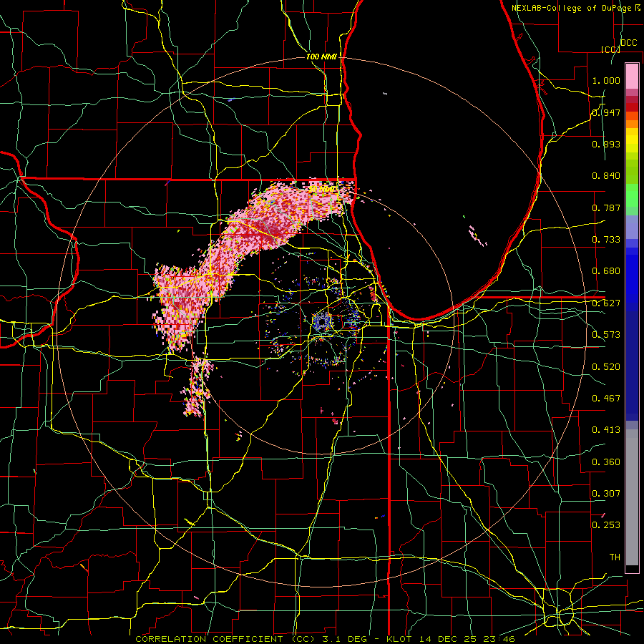Select the 0.787 scale value
Screen dimensions: 644x644
click(x=606, y=208)
